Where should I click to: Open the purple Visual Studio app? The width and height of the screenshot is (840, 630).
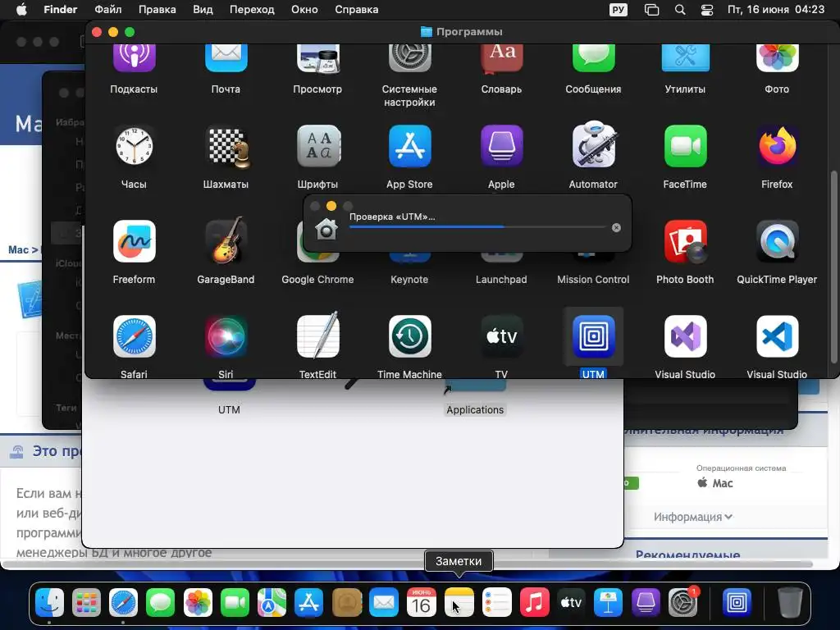tap(685, 336)
